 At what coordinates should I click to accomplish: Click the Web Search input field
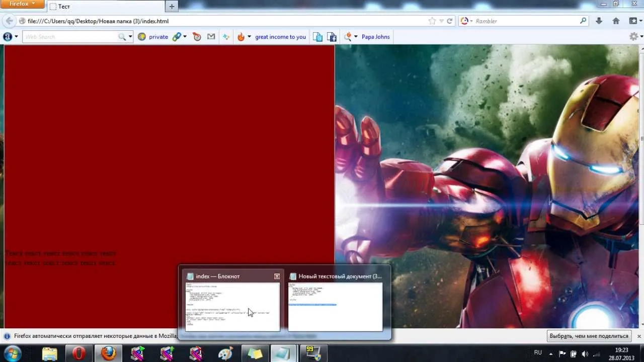(70, 37)
